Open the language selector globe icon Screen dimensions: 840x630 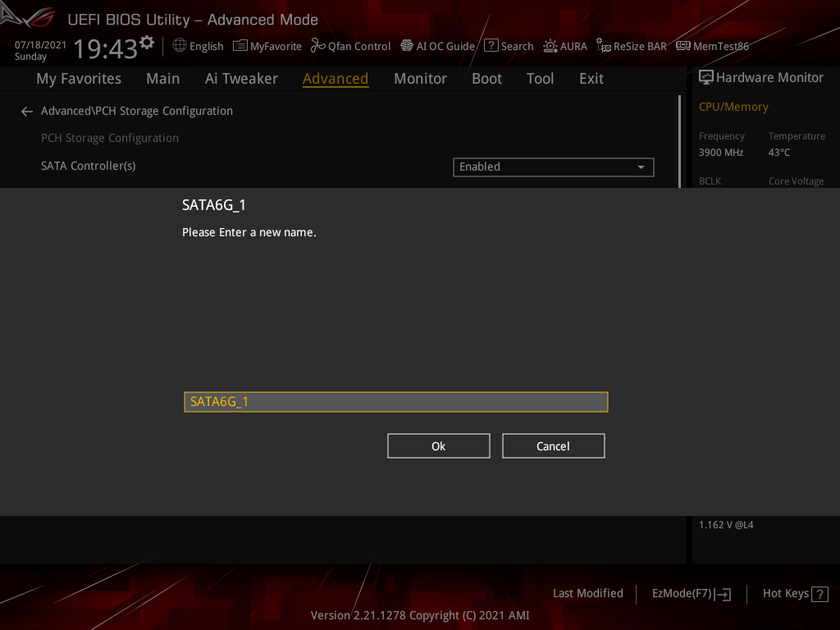click(179, 46)
